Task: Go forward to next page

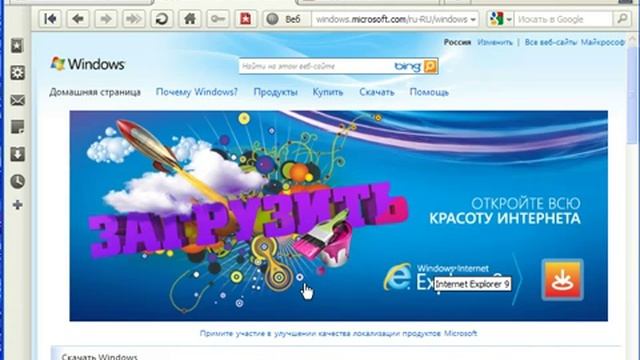Action: pos(106,19)
